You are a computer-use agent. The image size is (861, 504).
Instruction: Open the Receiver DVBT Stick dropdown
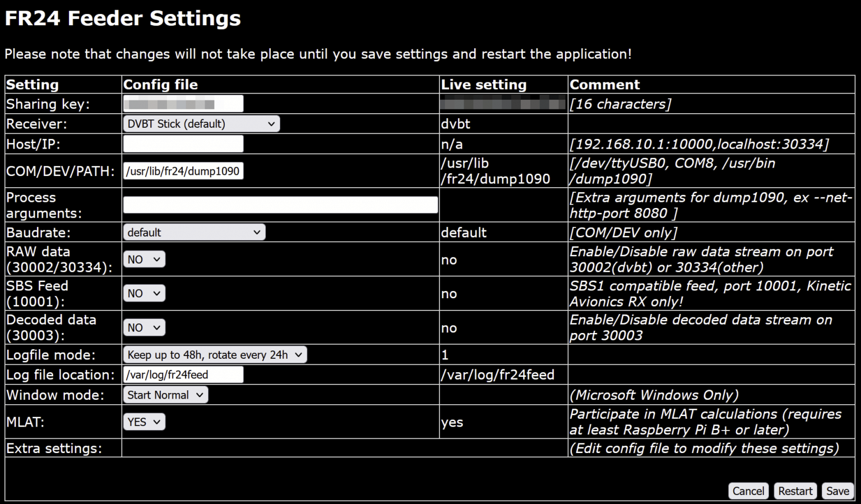click(x=201, y=124)
